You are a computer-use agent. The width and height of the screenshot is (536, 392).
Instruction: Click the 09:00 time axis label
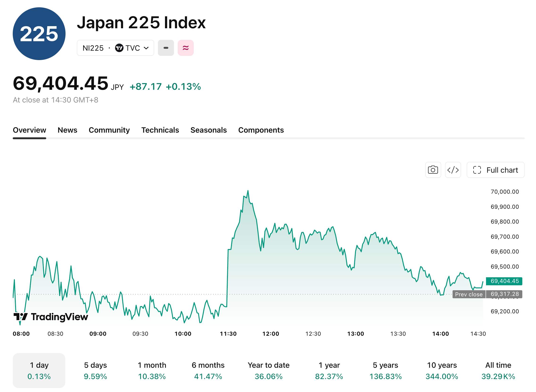(98, 334)
